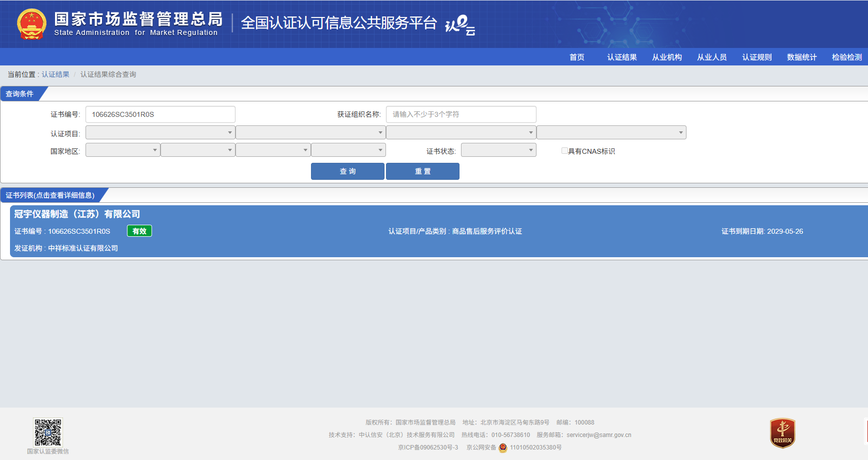Click the 重置 reset button
The width and height of the screenshot is (868, 460).
[422, 171]
